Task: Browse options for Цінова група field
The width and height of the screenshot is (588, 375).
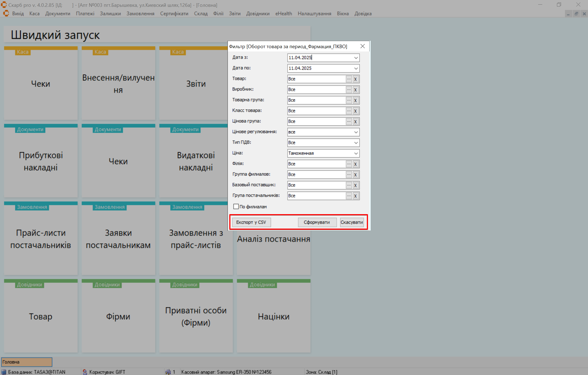Action: coord(349,121)
